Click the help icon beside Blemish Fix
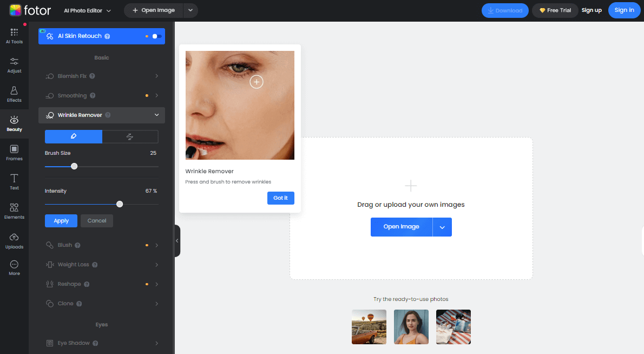 point(93,76)
